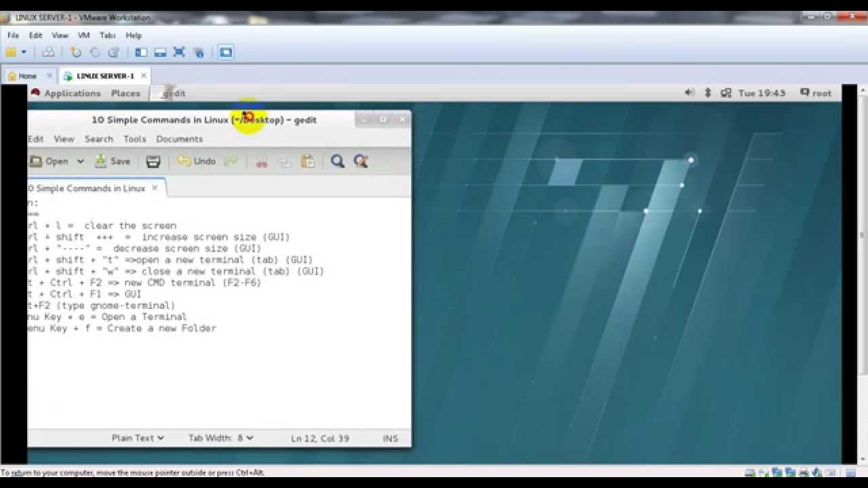
Task: Open gedit's View menu
Action: [64, 139]
